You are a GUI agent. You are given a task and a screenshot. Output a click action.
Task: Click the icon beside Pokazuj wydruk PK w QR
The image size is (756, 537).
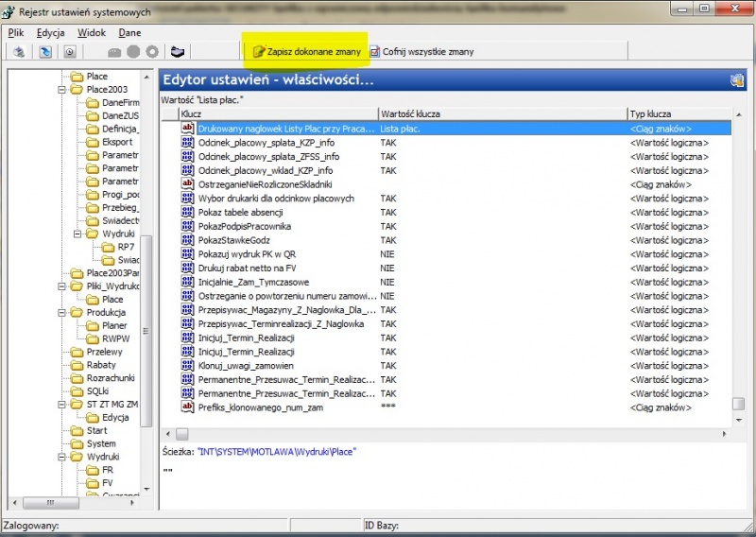click(187, 253)
